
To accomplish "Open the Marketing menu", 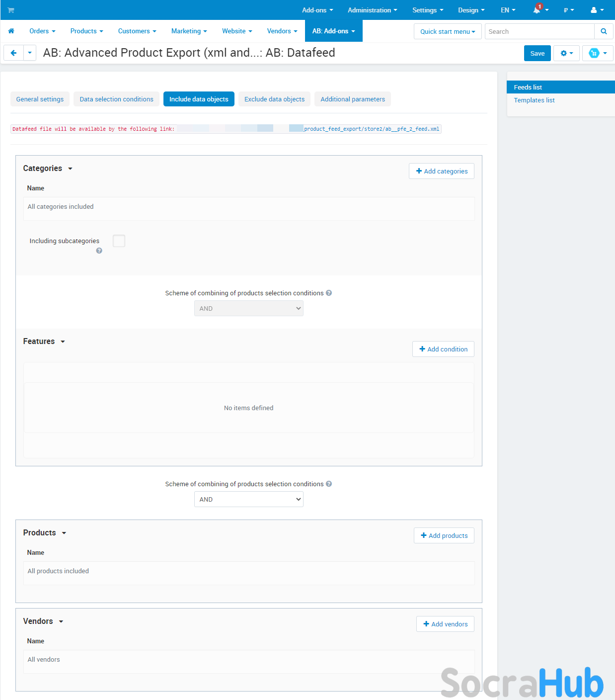I will 189,31.
